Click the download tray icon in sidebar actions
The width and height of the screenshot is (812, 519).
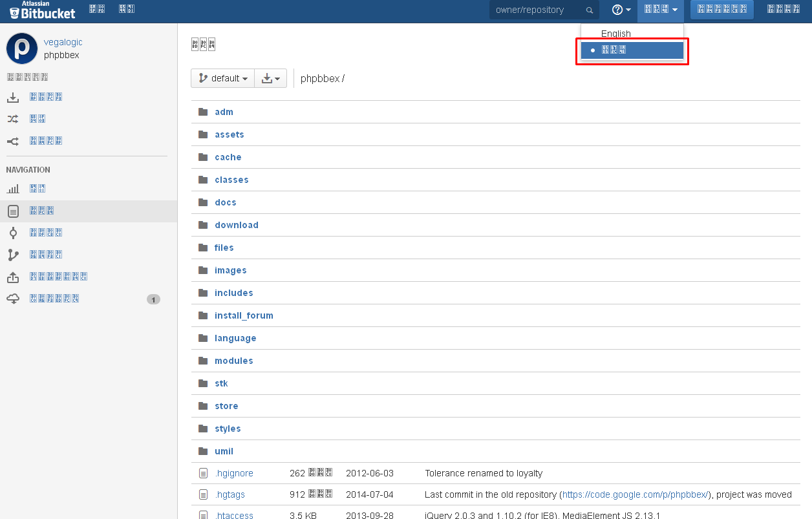click(13, 98)
